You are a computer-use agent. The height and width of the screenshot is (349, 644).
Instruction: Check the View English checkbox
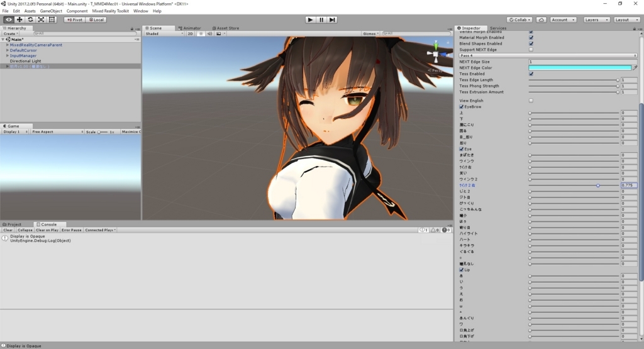[531, 101]
